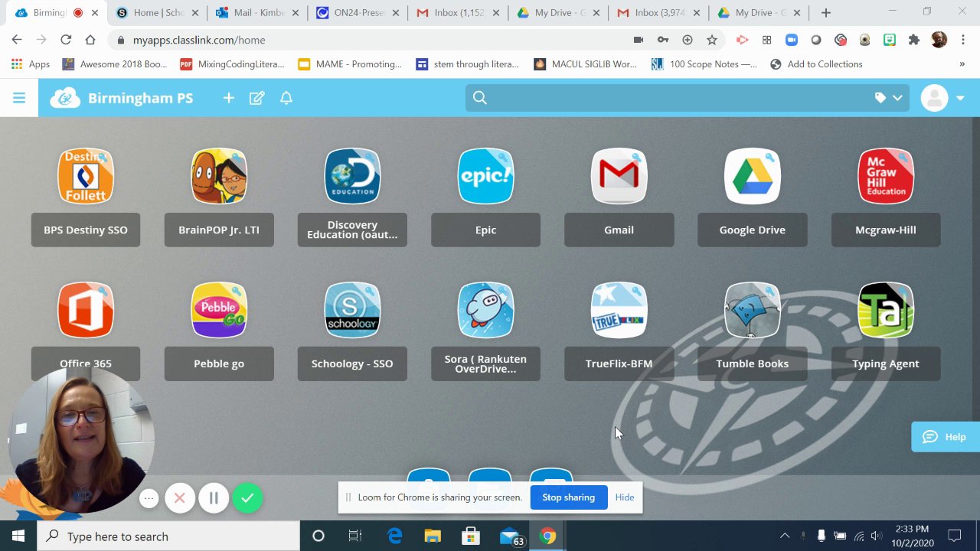Open the ClassLink hamburger menu

point(19,98)
